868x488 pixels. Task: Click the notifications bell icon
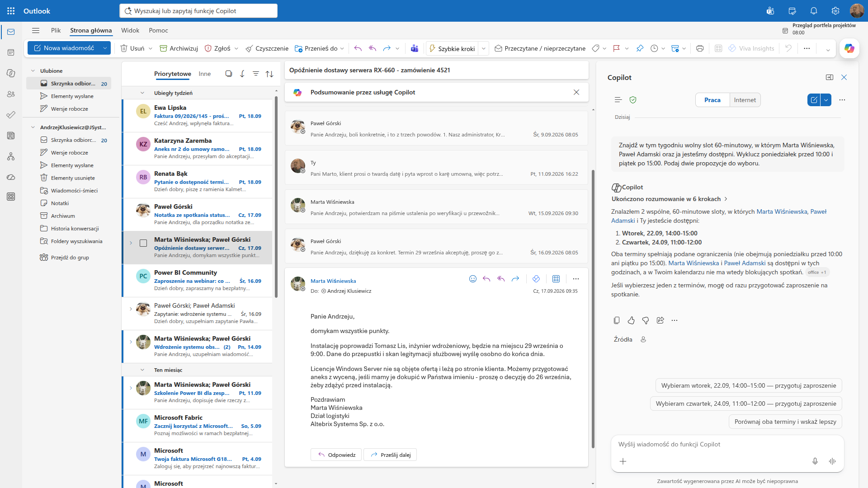[x=814, y=11]
